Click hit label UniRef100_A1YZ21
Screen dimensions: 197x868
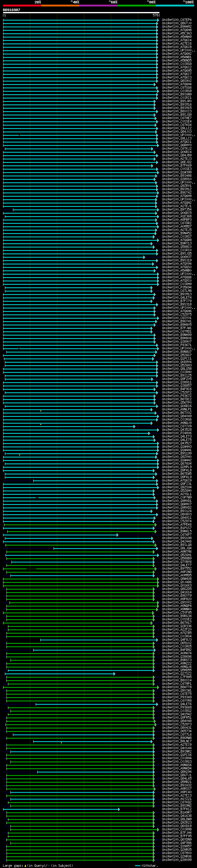pyautogui.click(x=176, y=799)
